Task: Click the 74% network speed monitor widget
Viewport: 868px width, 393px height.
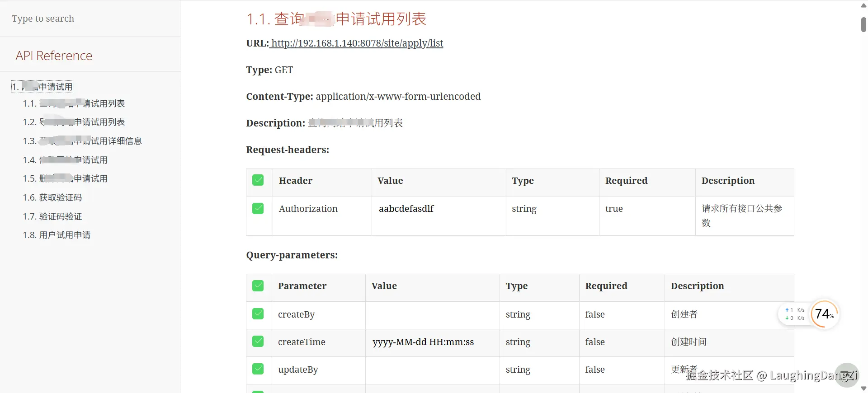Action: coord(825,314)
